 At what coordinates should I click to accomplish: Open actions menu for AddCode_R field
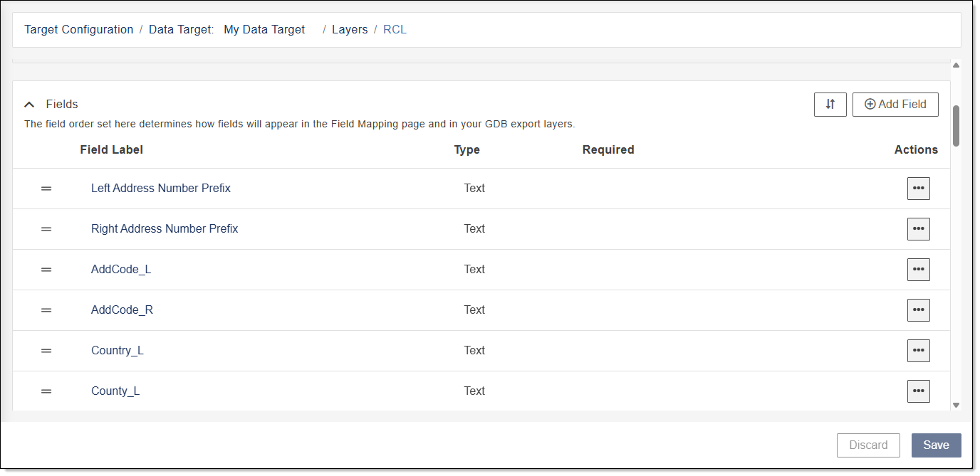[x=918, y=310]
